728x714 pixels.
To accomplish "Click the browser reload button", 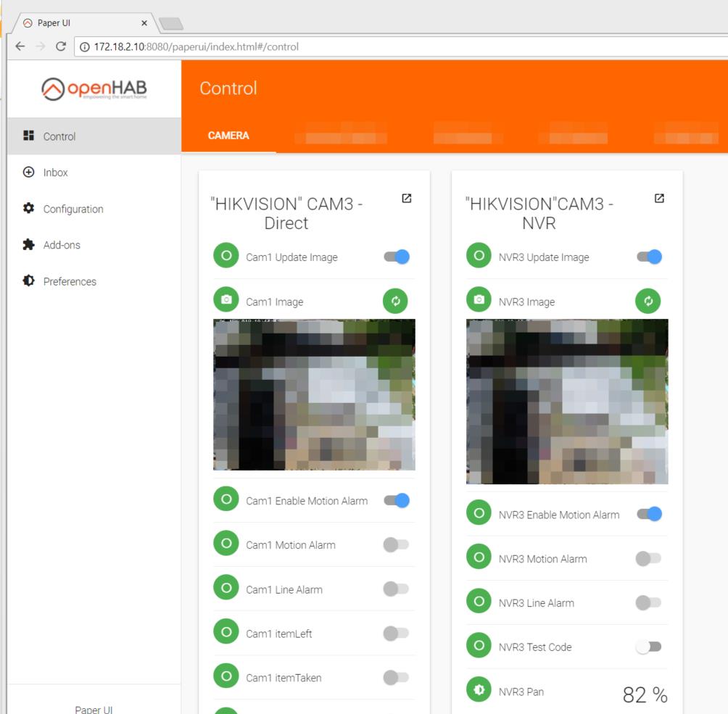I will click(x=61, y=46).
